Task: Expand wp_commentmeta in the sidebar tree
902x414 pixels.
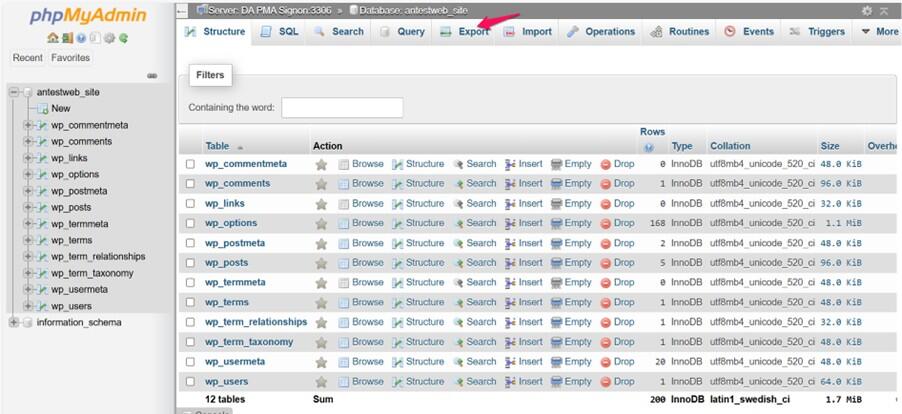Action: coord(28,125)
